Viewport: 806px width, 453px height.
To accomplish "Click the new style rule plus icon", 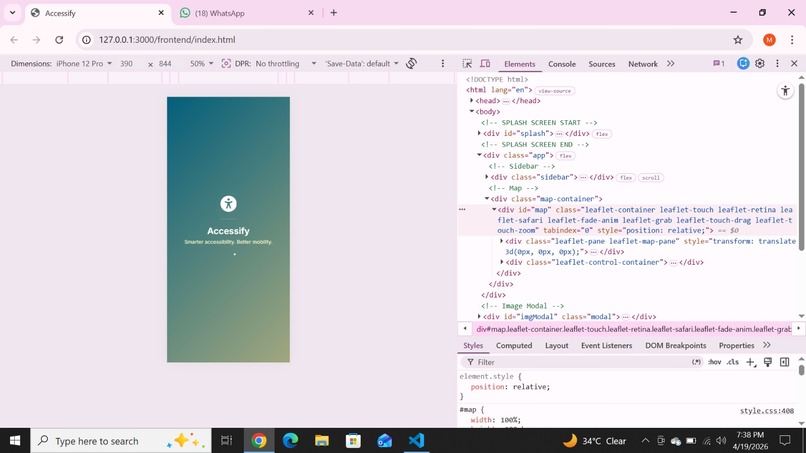I will [x=750, y=362].
